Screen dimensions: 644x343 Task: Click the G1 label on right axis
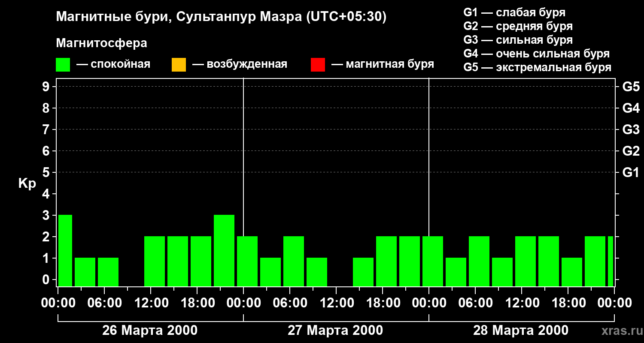click(x=631, y=172)
